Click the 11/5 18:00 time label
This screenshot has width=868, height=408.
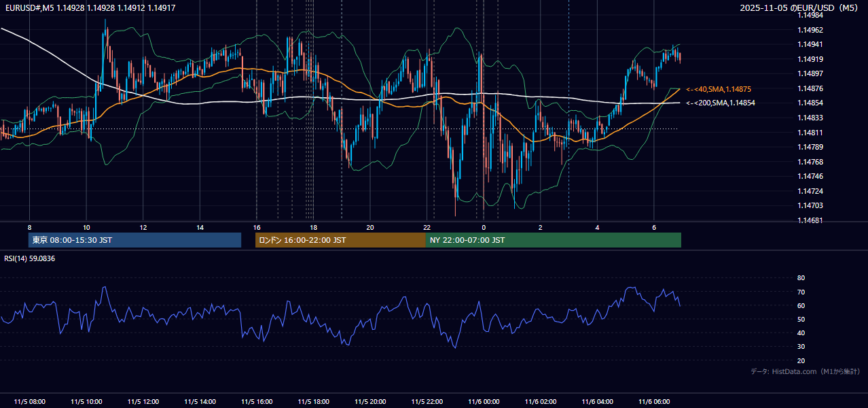pos(313,402)
